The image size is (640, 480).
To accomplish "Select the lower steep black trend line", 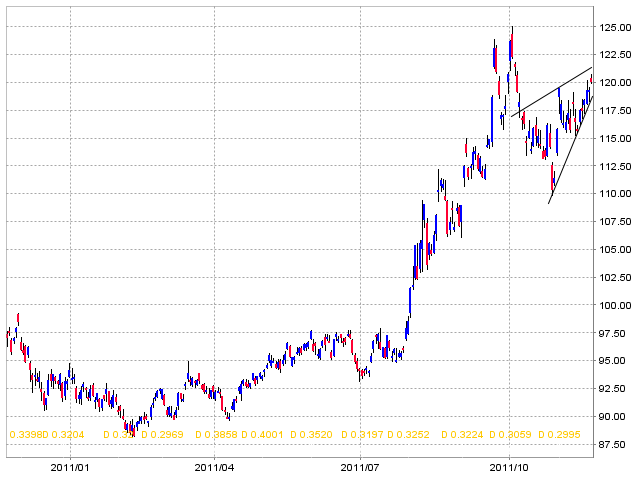I will click(x=570, y=149).
